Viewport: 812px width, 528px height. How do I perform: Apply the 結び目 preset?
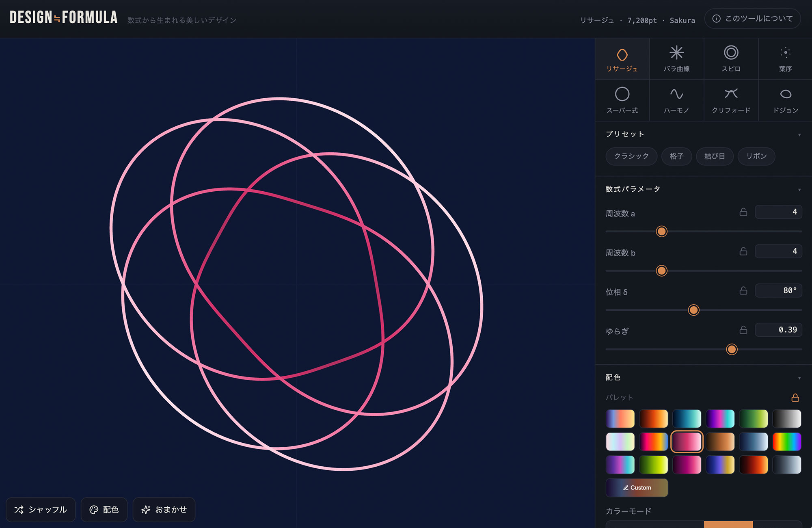click(715, 156)
